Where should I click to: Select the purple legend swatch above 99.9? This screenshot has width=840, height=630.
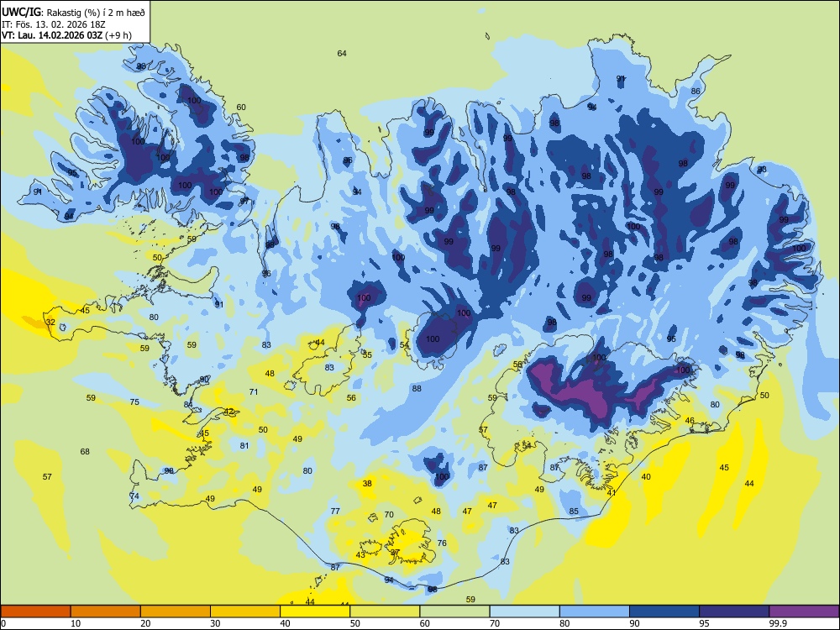coord(804,612)
